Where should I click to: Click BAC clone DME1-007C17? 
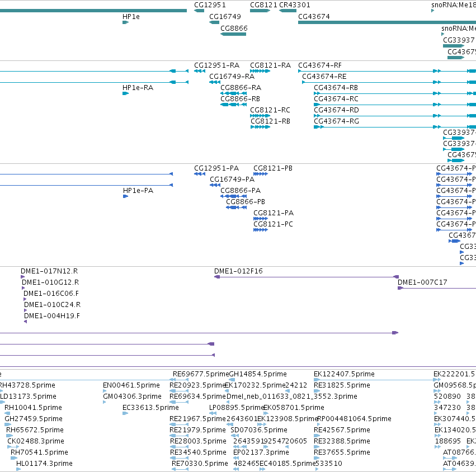pos(422,282)
